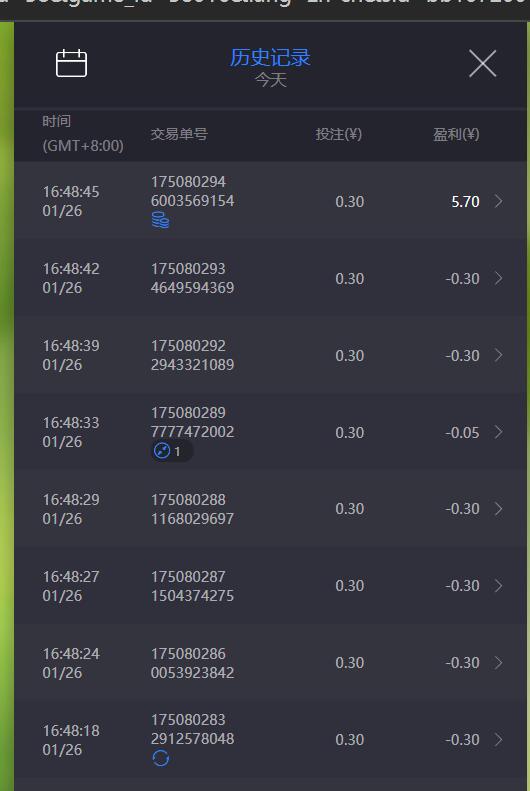Viewport: 530px width, 791px height.
Task: Close the history records panel
Action: pyautogui.click(x=483, y=64)
